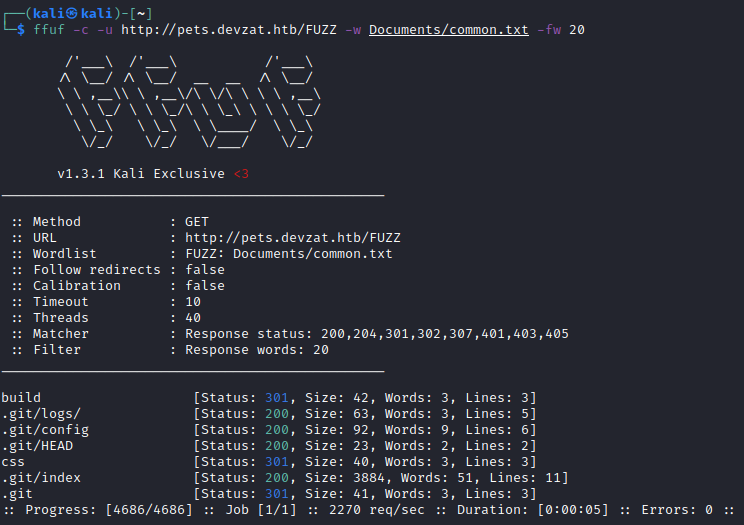Select the v1.3.1 Kali Exclusive version text
Image resolution: width=744 pixels, height=525 pixels.
(140, 174)
